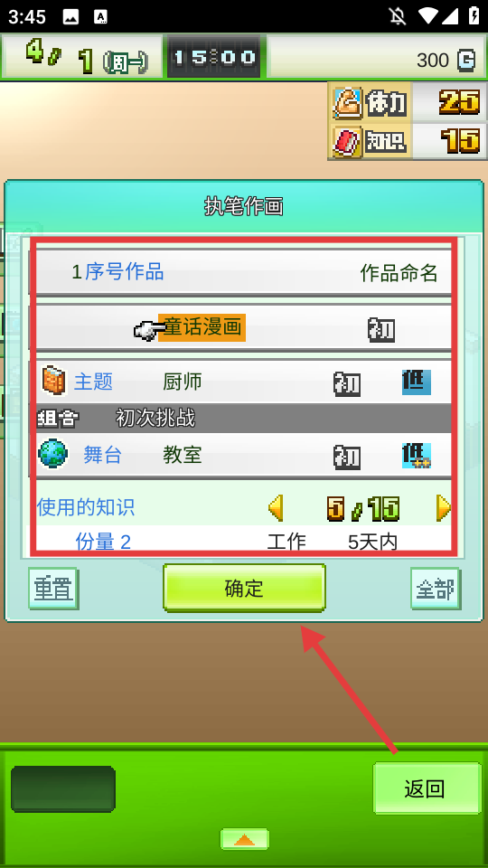Tap the 低 popularity badge on theme row
The image size is (488, 868).
(x=416, y=382)
